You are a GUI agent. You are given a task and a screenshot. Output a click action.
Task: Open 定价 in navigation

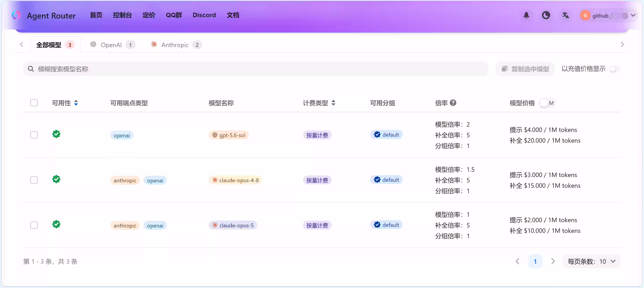pos(149,15)
